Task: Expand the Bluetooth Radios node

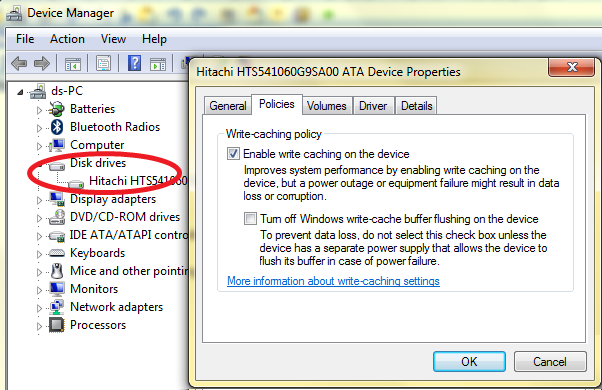Action: pos(39,128)
